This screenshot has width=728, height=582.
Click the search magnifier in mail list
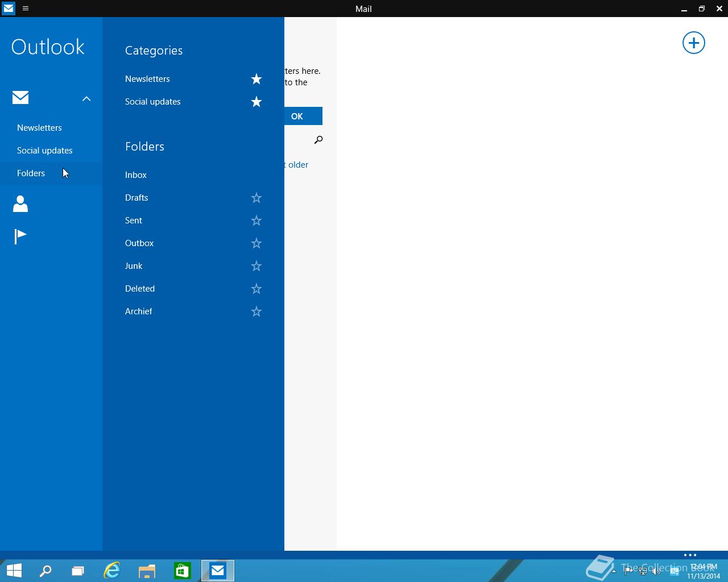click(x=318, y=140)
